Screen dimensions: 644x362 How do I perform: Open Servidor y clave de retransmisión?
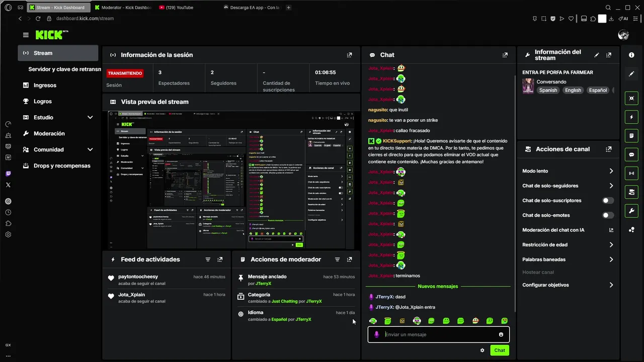tap(64, 69)
